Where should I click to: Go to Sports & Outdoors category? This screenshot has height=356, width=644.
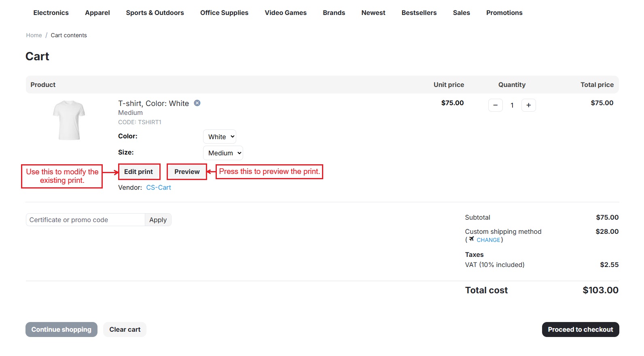pyautogui.click(x=155, y=13)
